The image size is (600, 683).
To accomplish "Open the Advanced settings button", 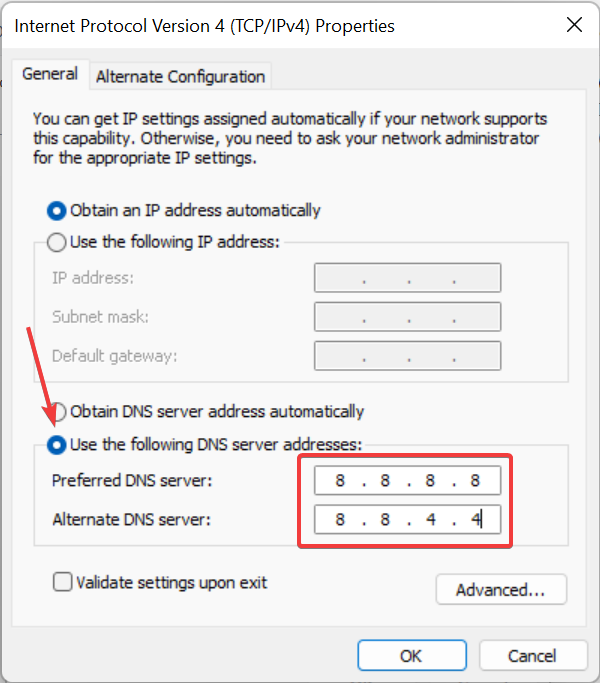I will coord(501,590).
